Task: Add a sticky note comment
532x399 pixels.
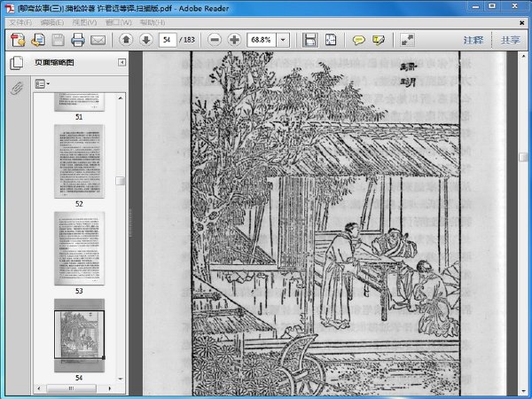Action: coord(358,40)
